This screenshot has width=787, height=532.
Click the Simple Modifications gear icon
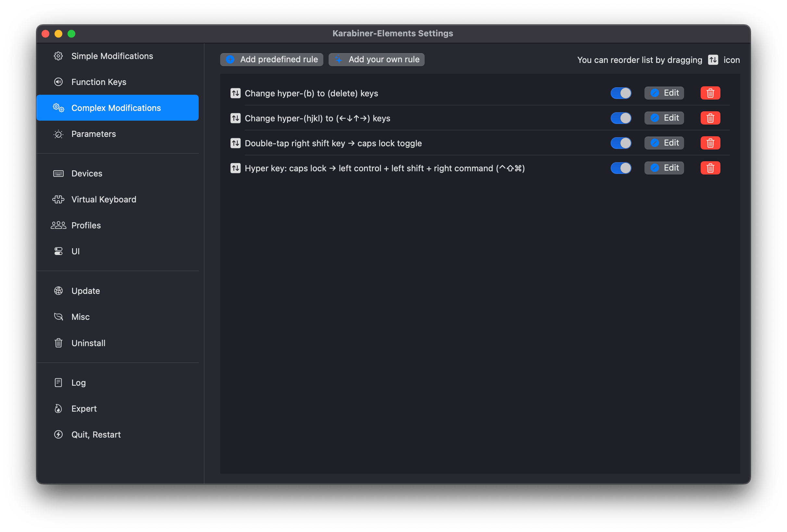click(x=58, y=56)
